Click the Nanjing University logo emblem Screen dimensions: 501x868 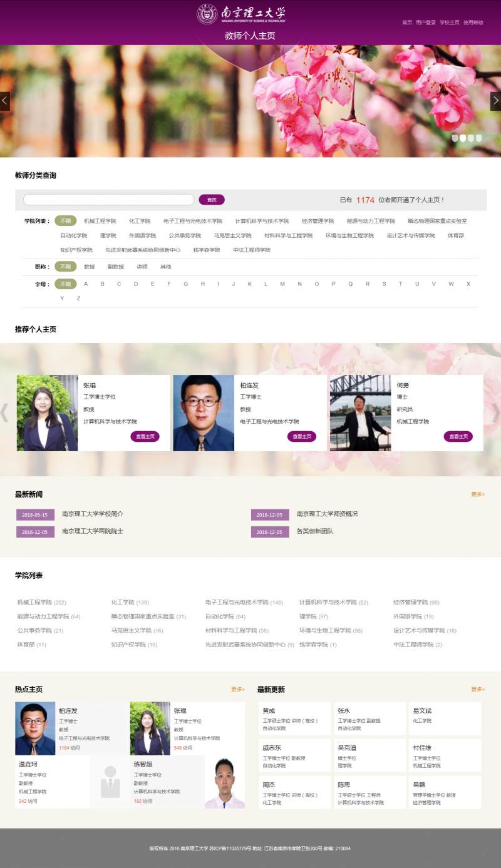208,14
